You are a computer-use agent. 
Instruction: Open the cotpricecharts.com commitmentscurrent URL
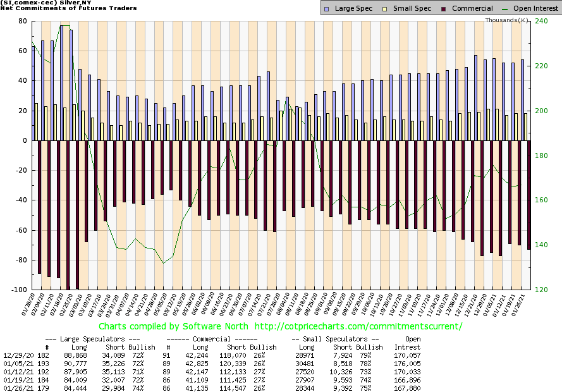tap(358, 326)
